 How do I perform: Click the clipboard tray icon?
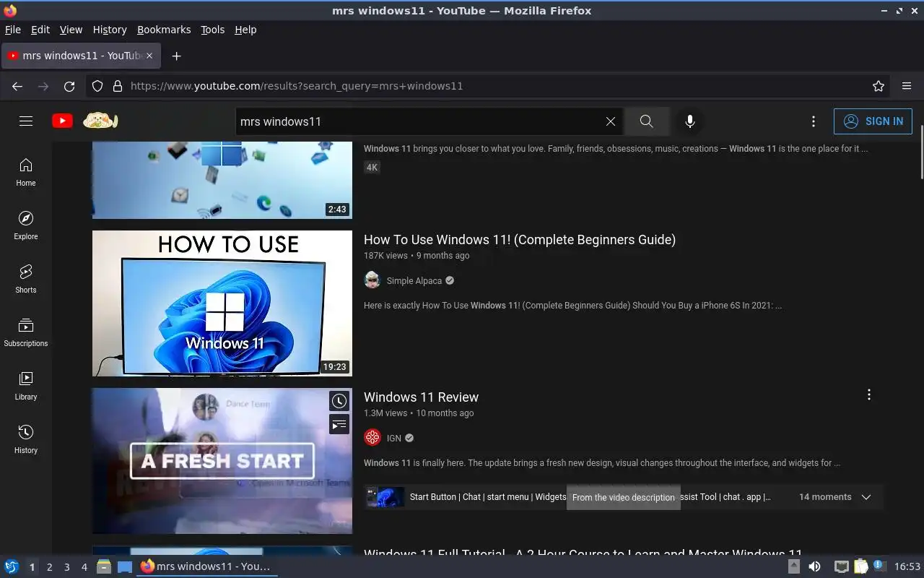point(861,566)
